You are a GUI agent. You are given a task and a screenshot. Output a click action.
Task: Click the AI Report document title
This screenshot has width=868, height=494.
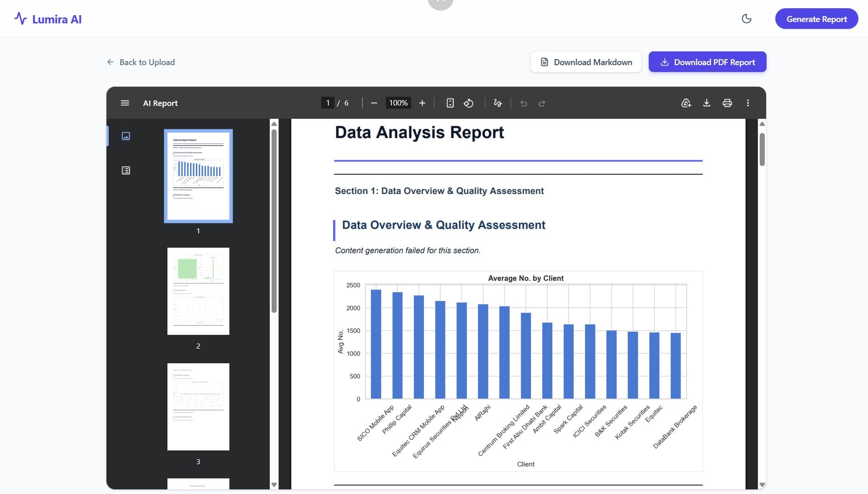click(160, 103)
